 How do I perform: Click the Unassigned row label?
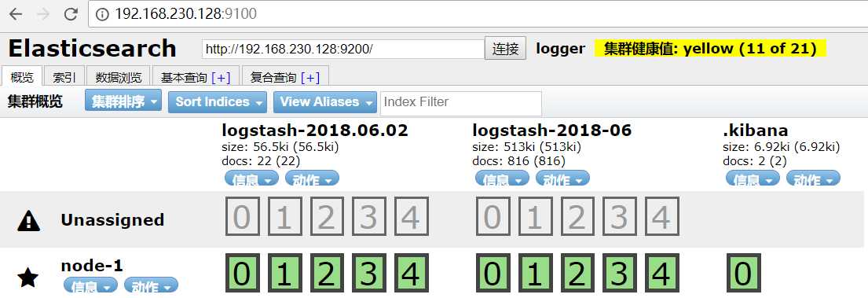112,220
